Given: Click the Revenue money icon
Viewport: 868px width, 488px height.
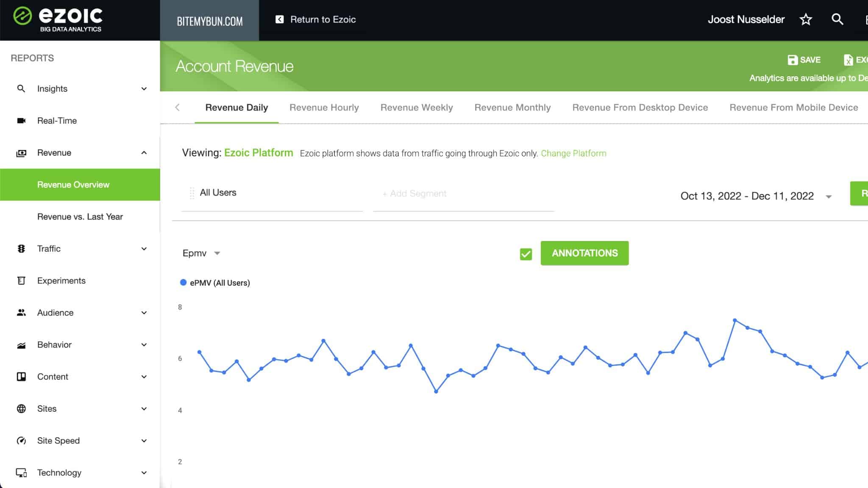Looking at the screenshot, I should coord(21,153).
